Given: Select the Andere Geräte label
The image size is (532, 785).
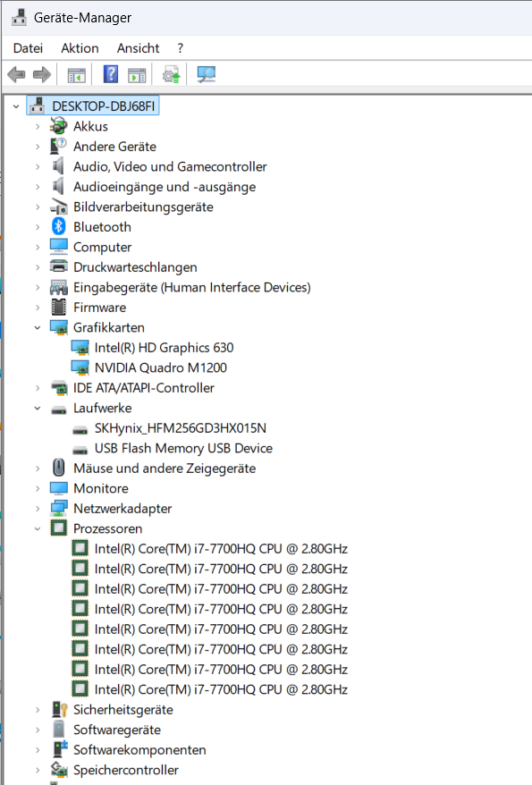Looking at the screenshot, I should [x=114, y=147].
